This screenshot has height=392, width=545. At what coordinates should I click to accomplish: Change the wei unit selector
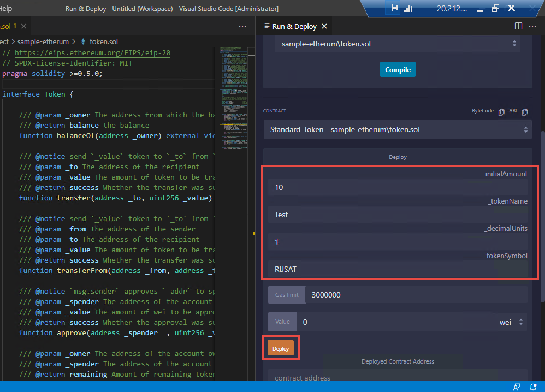[x=512, y=322]
